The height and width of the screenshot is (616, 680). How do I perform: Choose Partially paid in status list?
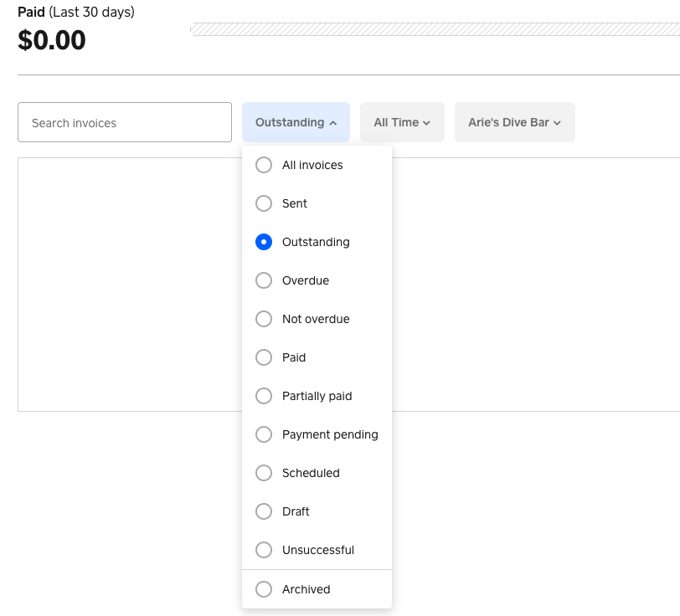pyautogui.click(x=264, y=396)
